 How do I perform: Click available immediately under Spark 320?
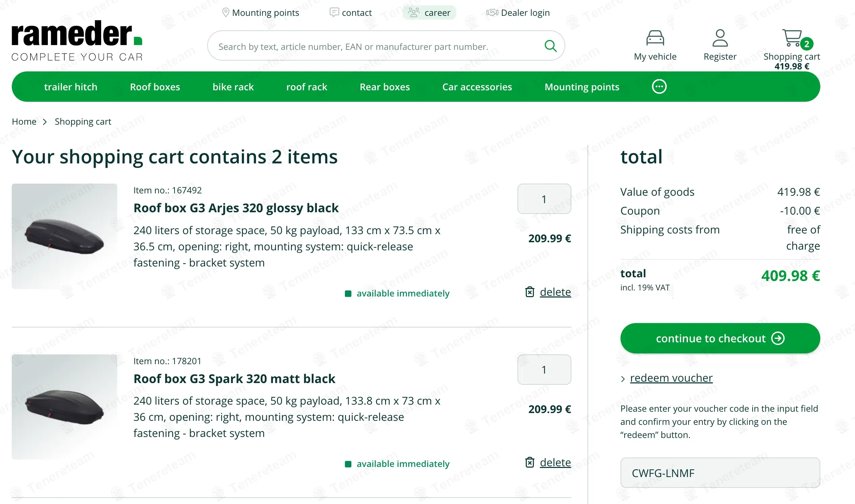(x=403, y=464)
